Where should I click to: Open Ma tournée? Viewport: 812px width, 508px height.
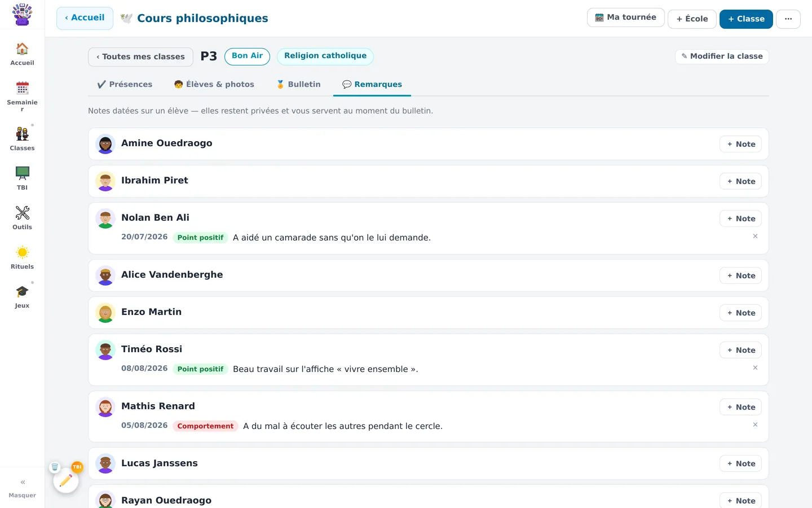tap(626, 17)
